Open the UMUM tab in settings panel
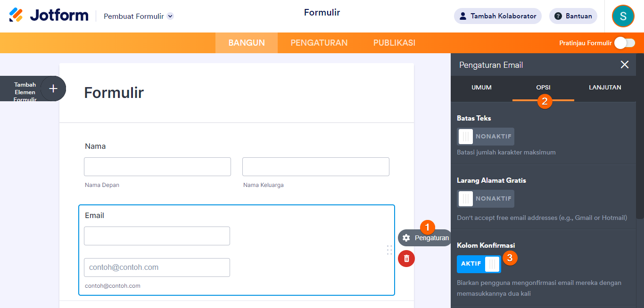 (x=481, y=88)
